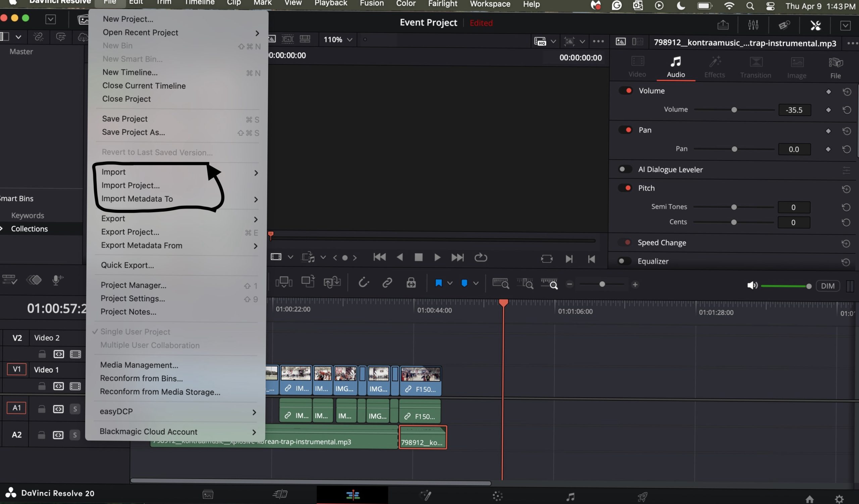Open the Fairlight page music note icon

click(570, 497)
